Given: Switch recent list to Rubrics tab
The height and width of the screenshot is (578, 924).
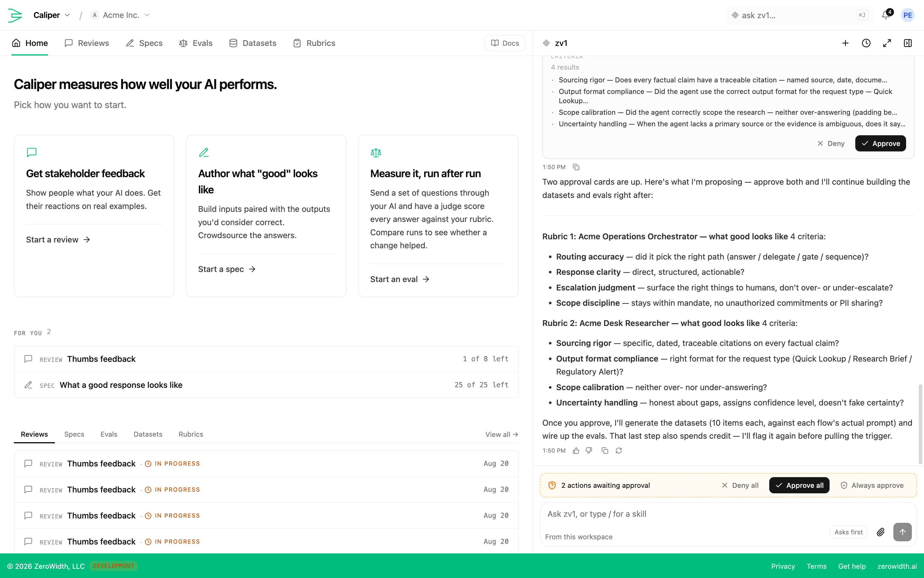Looking at the screenshot, I should pos(191,434).
